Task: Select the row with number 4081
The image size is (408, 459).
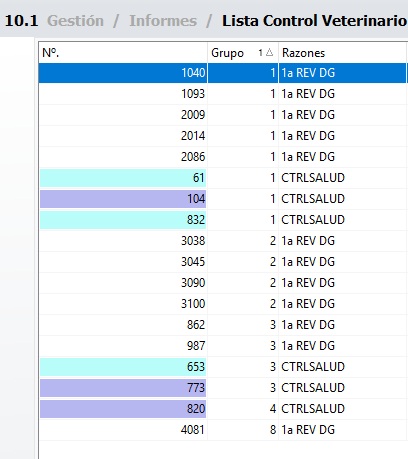Action: [x=223, y=430]
